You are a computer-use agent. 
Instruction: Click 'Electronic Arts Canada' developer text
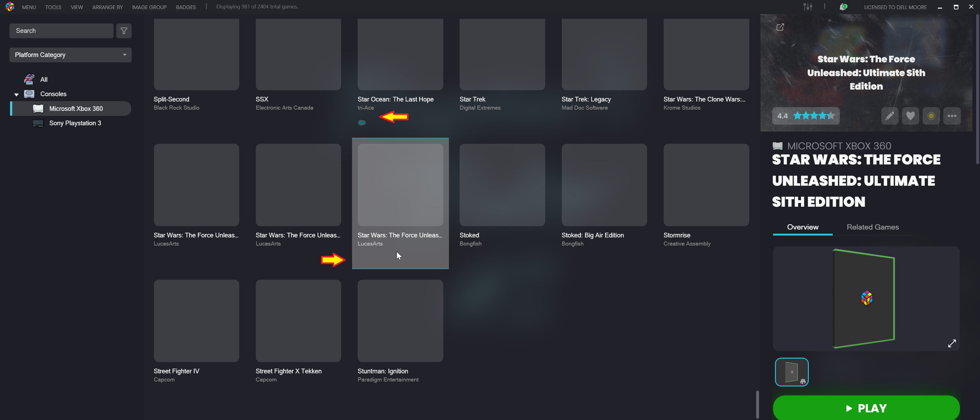284,108
